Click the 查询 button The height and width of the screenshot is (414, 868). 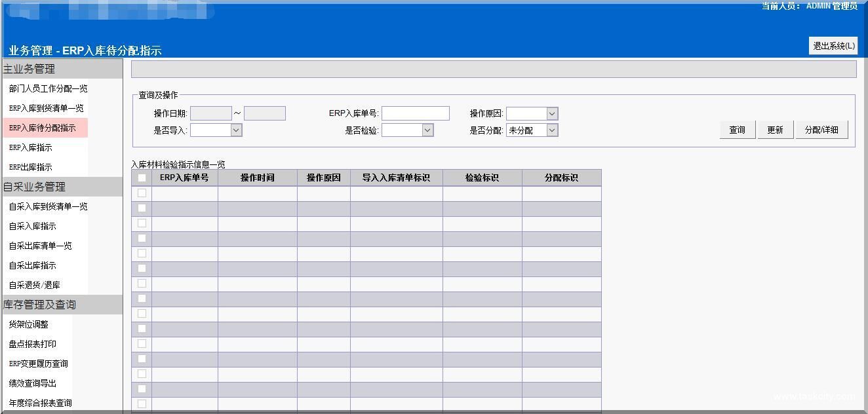[737, 130]
